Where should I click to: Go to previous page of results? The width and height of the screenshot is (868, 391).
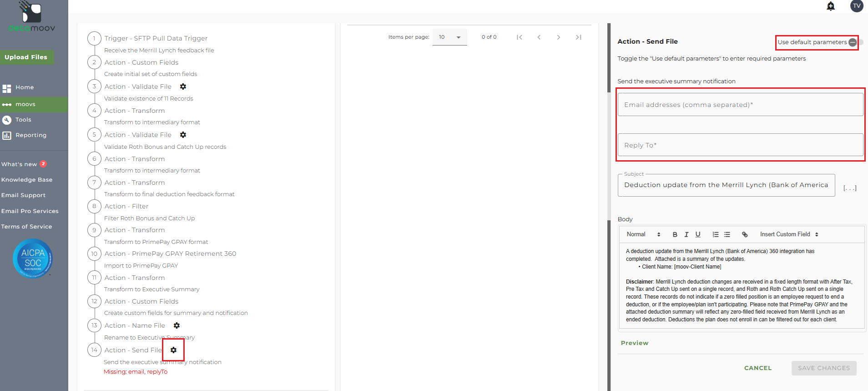point(539,37)
